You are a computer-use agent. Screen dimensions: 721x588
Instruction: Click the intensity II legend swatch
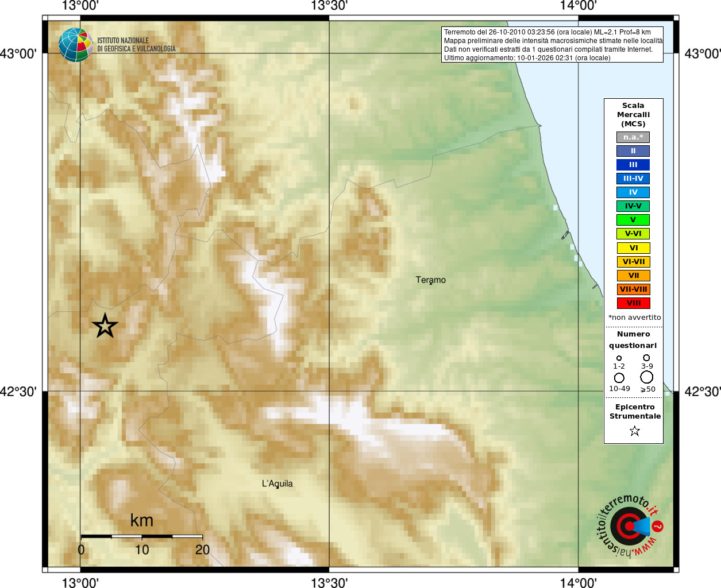(x=633, y=151)
